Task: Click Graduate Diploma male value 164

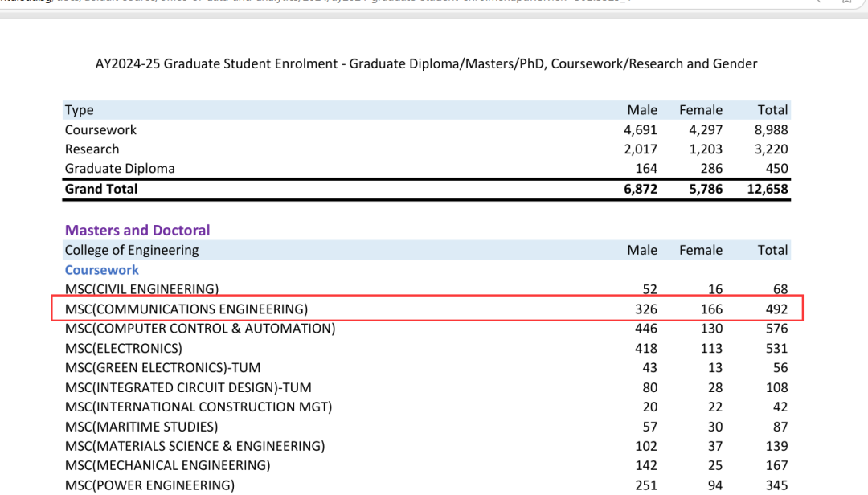Action: [646, 168]
